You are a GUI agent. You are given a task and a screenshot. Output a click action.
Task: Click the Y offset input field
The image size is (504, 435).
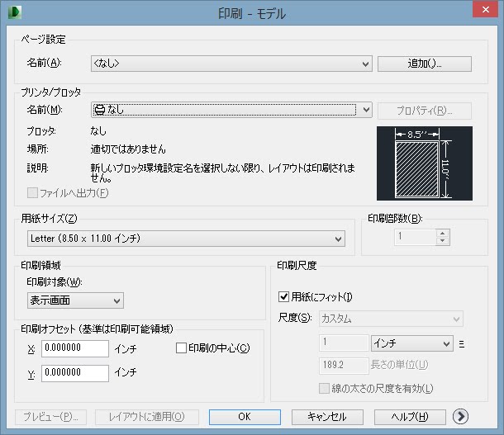coord(75,373)
